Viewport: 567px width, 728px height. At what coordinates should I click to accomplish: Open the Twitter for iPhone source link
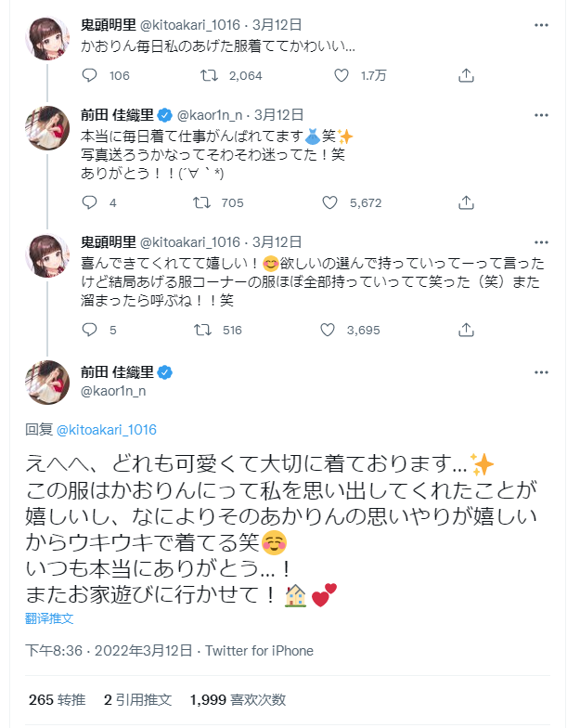pos(259,651)
